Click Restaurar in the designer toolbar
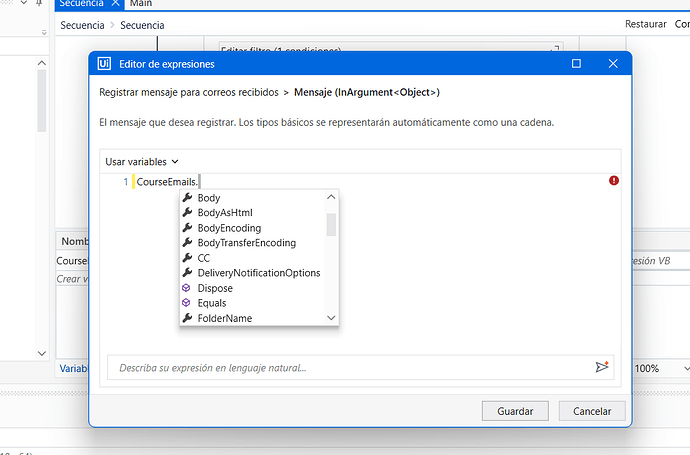This screenshot has height=455, width=690. point(646,24)
